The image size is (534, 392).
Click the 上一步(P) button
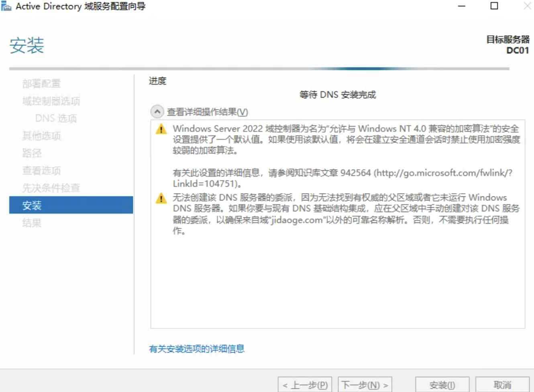click(305, 385)
